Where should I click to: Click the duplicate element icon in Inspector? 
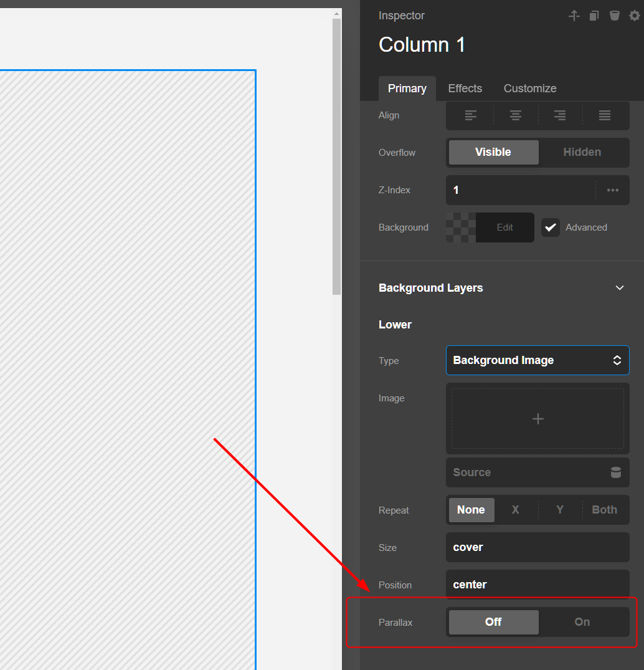(x=594, y=16)
